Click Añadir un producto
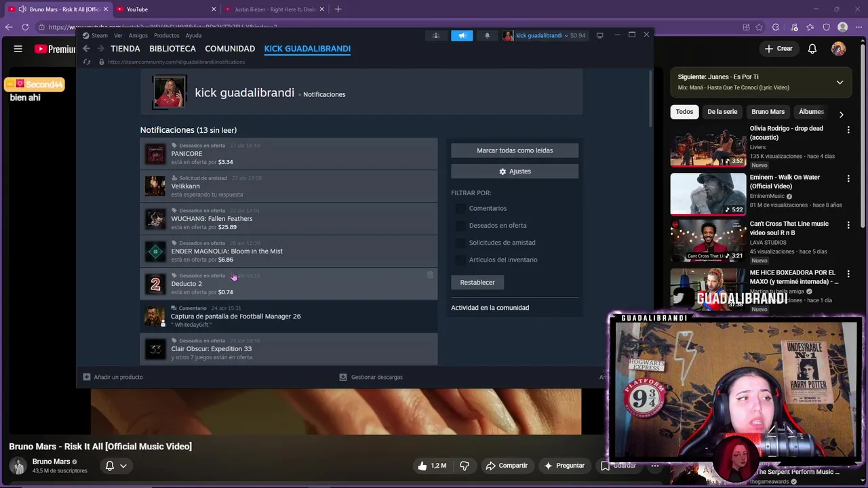 113,377
